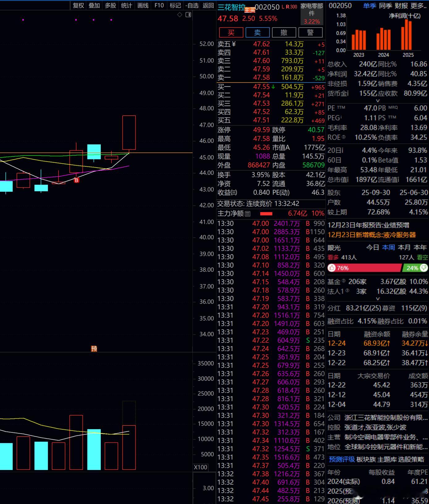Screen dimensions: 429x504
Task: Click the thumbs-up bullish vote icon
Action: click(x=332, y=268)
